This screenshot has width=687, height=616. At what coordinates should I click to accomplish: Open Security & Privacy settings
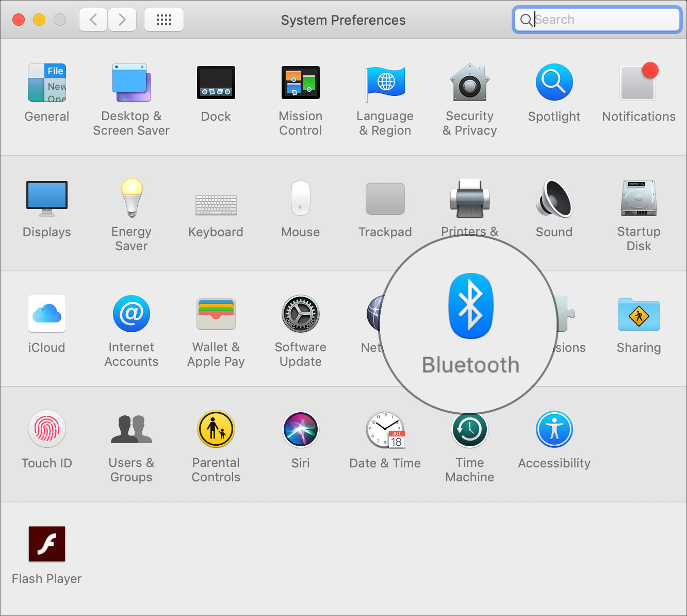point(469,84)
